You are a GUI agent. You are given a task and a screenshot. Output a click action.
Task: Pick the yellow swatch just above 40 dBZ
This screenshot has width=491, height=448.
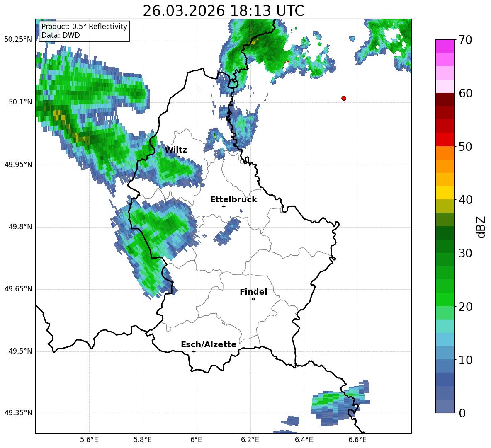point(445,193)
